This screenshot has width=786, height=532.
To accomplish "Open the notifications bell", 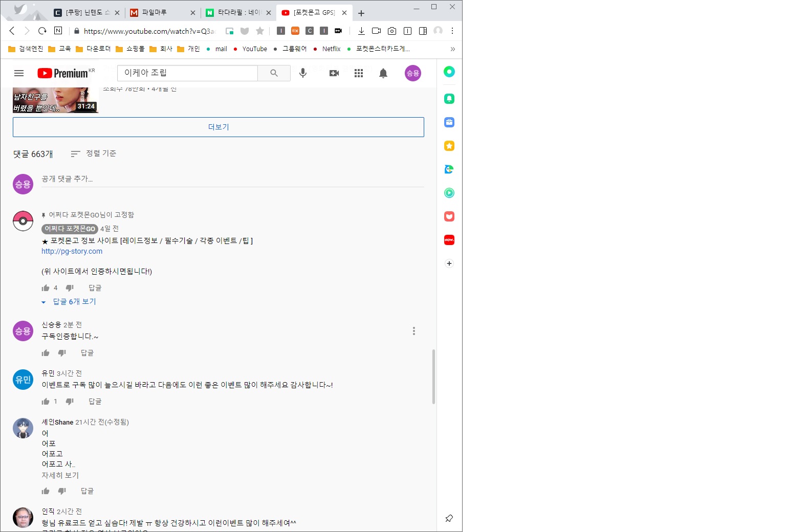I will 383,73.
